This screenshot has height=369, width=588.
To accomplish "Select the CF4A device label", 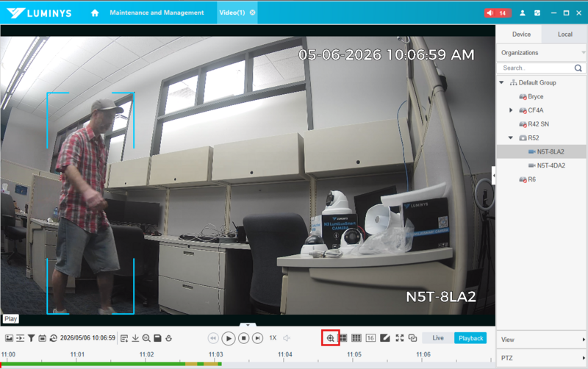I will (536, 110).
